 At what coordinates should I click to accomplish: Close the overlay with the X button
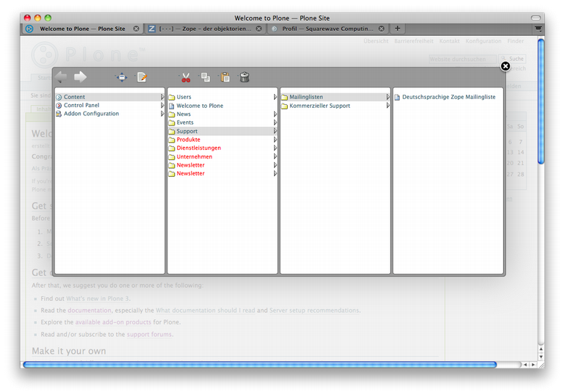coord(505,66)
